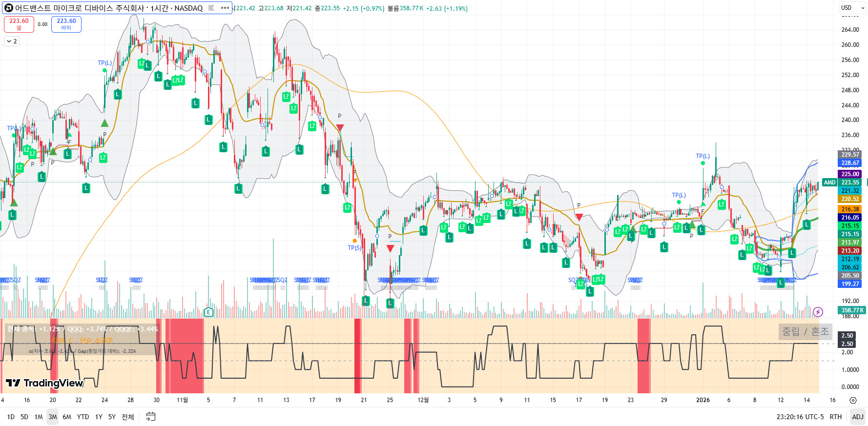Click the navy 216.05 price label
The image size is (868, 426).
(850, 218)
